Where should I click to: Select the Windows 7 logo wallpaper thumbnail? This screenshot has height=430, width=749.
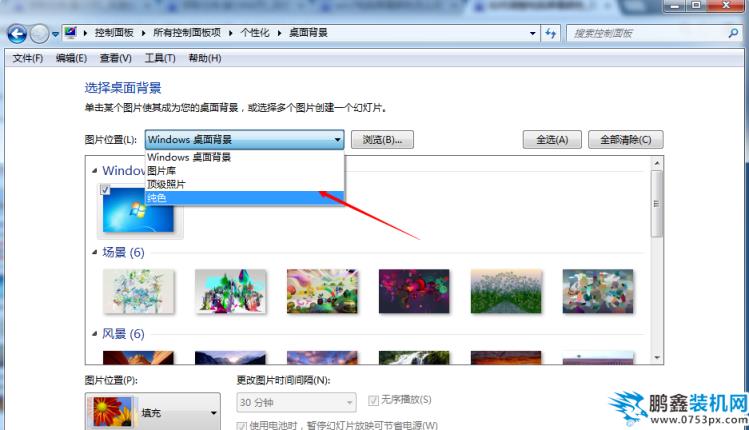point(139,210)
